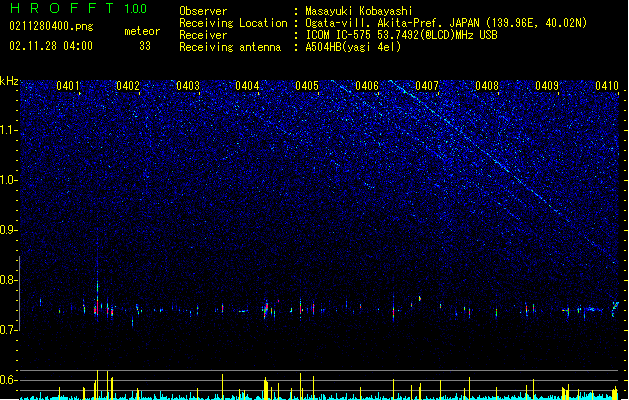Click the Receiving antenna label
Screen dimensions: 629x400
pyautogui.click(x=230, y=47)
